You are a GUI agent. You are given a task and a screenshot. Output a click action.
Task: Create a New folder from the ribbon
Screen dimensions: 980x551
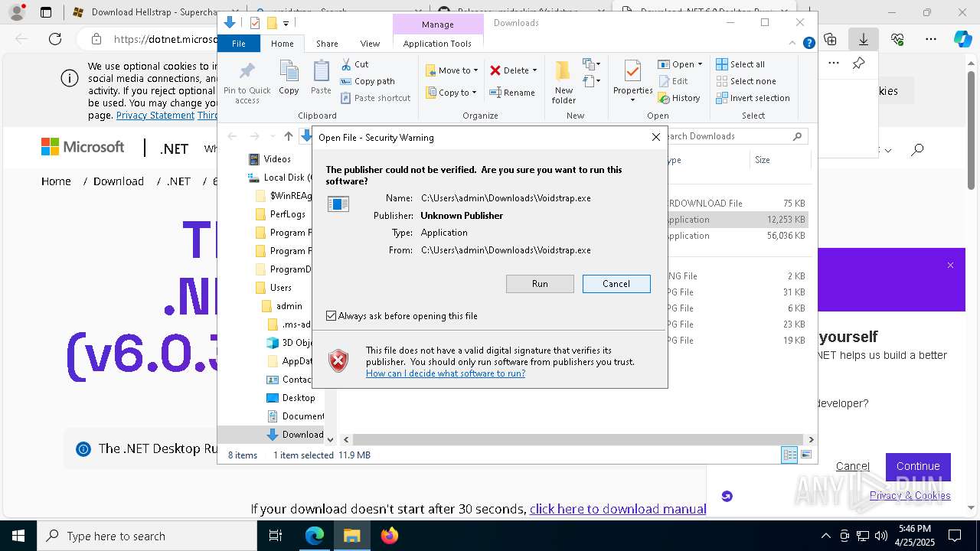pos(563,81)
